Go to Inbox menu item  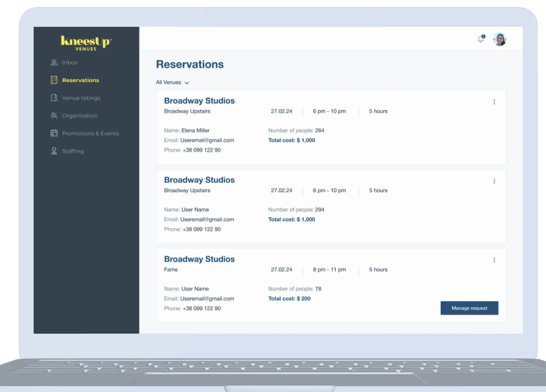tap(70, 62)
